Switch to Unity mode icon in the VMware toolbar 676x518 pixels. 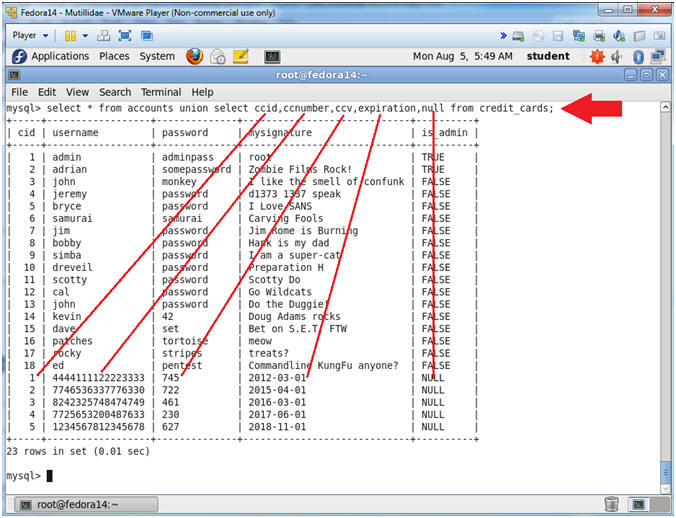pyautogui.click(x=147, y=36)
